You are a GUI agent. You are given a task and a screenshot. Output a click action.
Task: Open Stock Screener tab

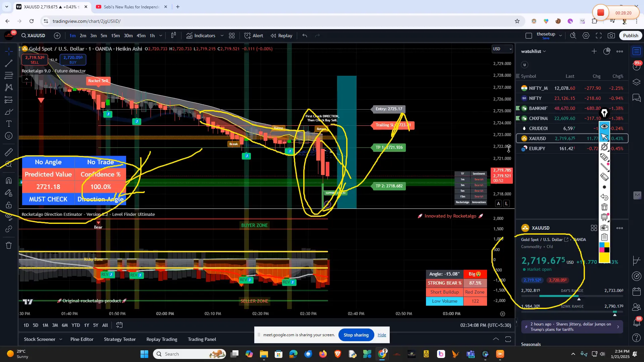pos(40,339)
